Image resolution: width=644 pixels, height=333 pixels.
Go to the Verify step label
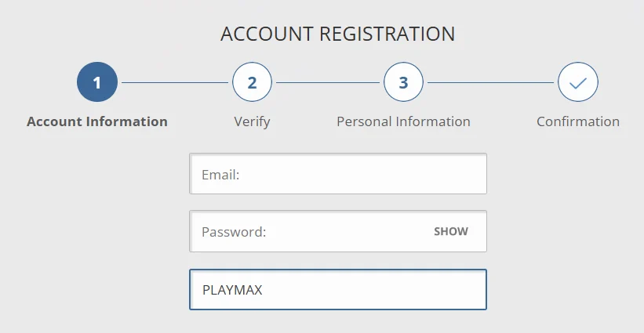coord(252,121)
